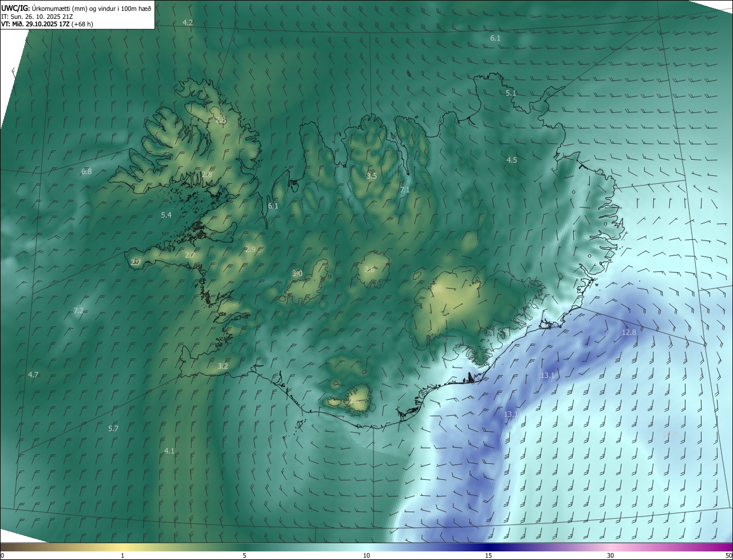Image resolution: width=733 pixels, height=560 pixels.
Task: Click the 2.6 precipitation value
Action: [370, 270]
